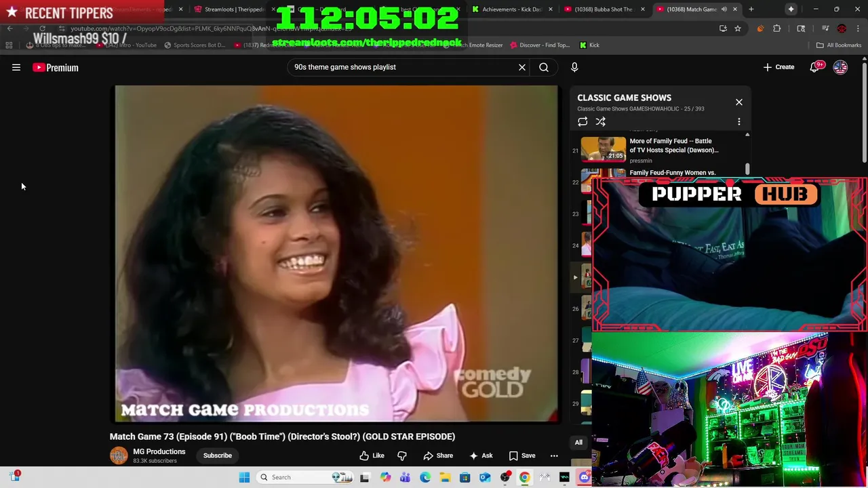Viewport: 868px width, 488px height.
Task: Dislike the Match Game video
Action: click(x=402, y=455)
